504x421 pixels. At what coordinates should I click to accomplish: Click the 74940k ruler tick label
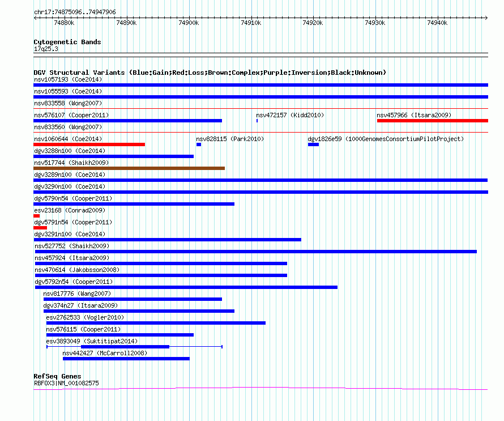[437, 23]
